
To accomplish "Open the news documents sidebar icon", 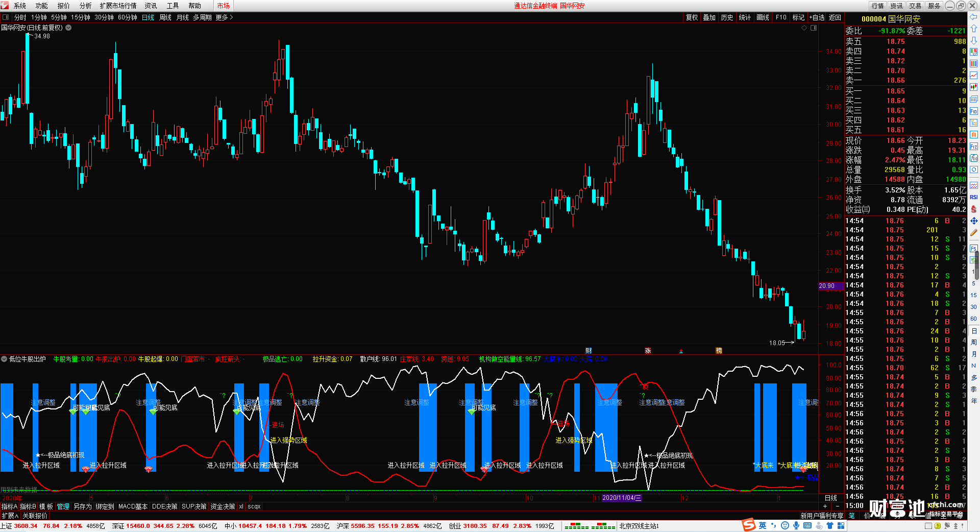I will pyautogui.click(x=974, y=99).
